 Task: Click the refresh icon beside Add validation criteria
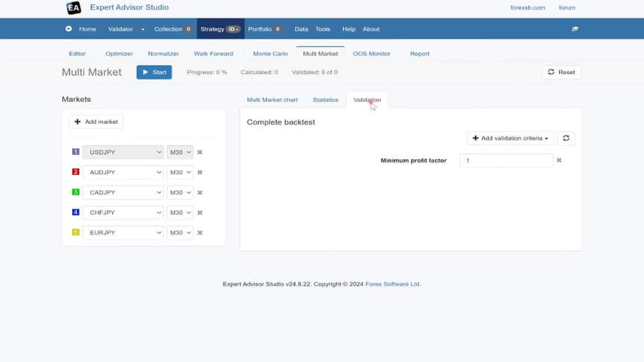click(x=565, y=138)
